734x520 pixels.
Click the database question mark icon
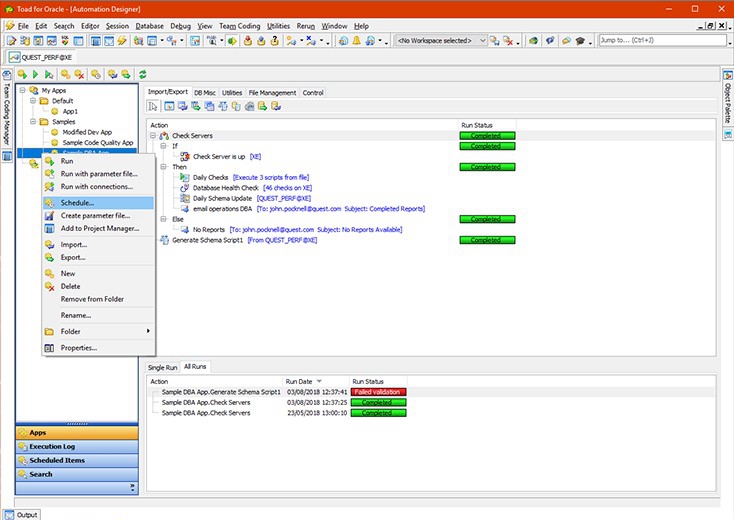click(275, 41)
